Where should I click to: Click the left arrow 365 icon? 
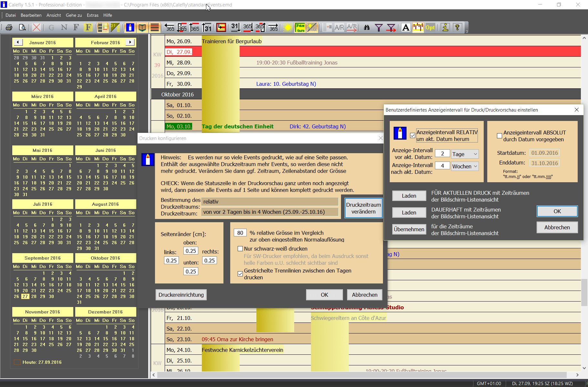click(x=170, y=27)
